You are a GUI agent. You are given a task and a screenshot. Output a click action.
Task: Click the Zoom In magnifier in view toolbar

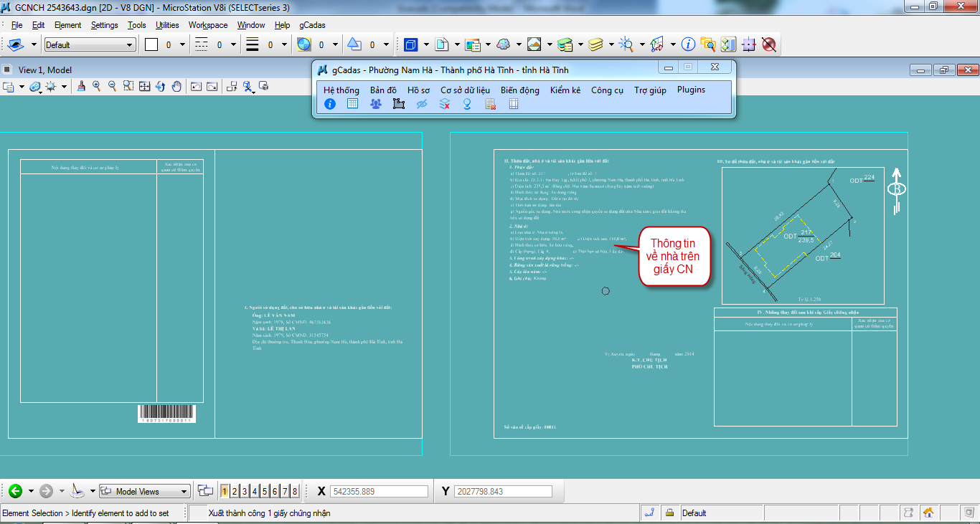click(x=96, y=87)
